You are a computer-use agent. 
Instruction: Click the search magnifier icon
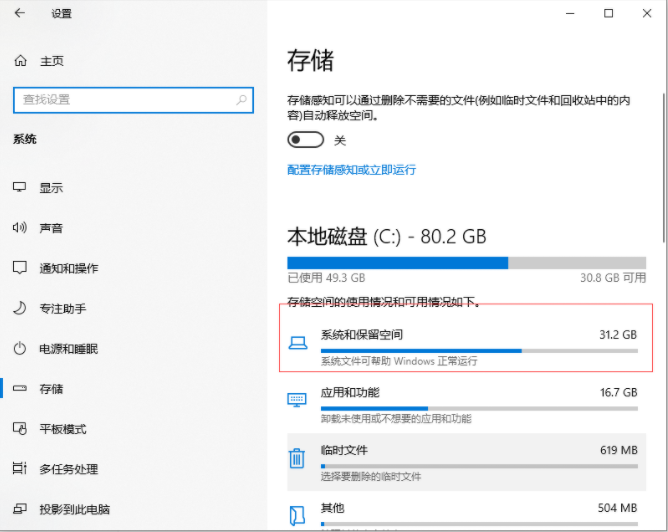coord(241,100)
